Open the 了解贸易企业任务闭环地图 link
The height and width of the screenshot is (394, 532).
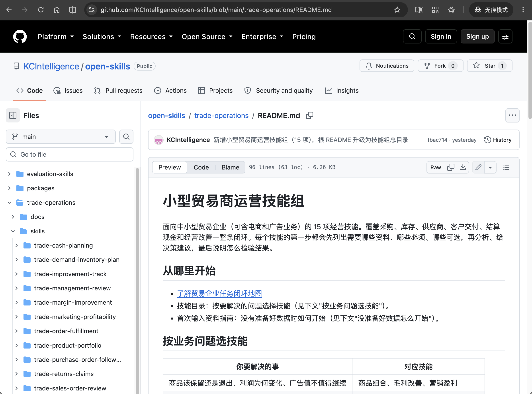pyautogui.click(x=219, y=293)
